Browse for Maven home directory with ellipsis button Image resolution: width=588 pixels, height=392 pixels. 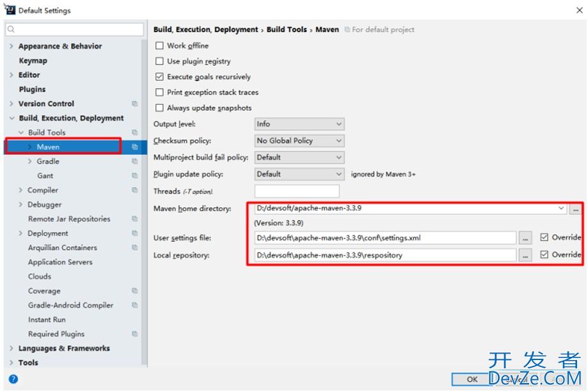point(575,209)
